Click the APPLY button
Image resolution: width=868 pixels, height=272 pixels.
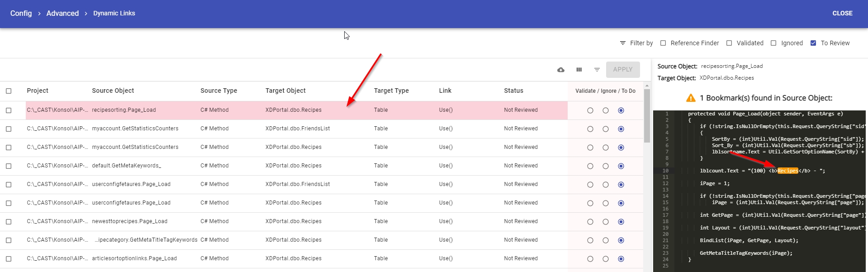(x=623, y=70)
